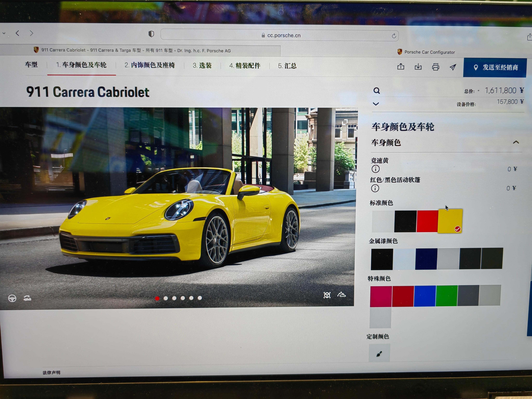This screenshot has width=532, height=399.
Task: Open info icon under 红色/黑色活动软篷
Action: [375, 188]
